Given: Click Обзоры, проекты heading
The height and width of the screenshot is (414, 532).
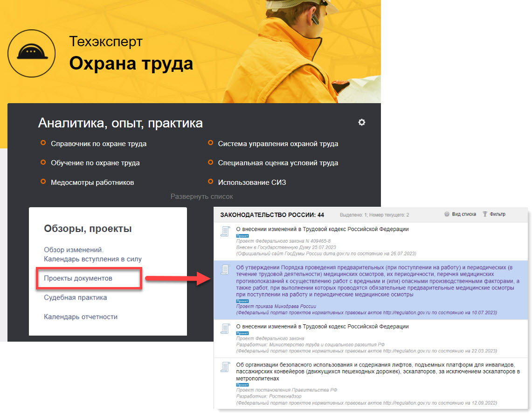Looking at the screenshot, I should tap(88, 229).
